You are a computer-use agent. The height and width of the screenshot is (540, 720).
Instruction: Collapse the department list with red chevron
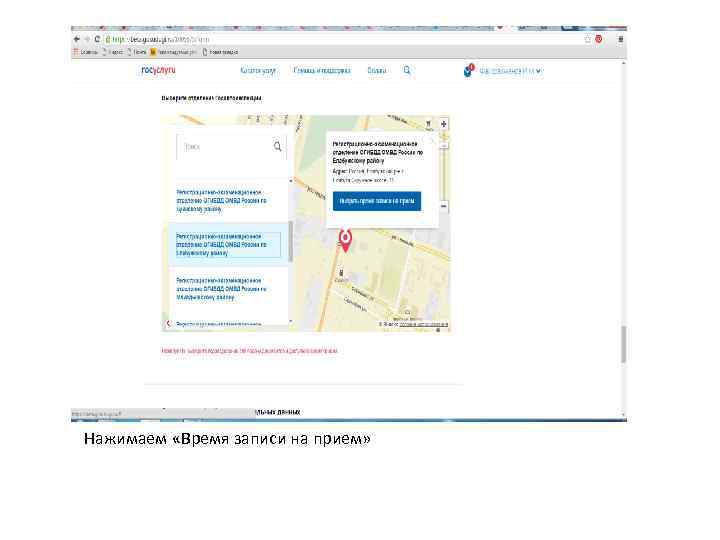click(168, 323)
